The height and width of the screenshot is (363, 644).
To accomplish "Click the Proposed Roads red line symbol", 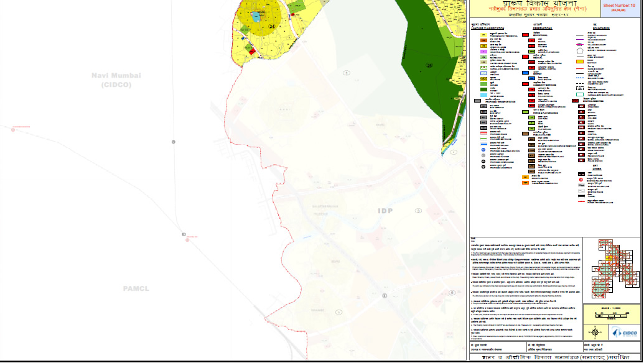I will tap(483, 133).
